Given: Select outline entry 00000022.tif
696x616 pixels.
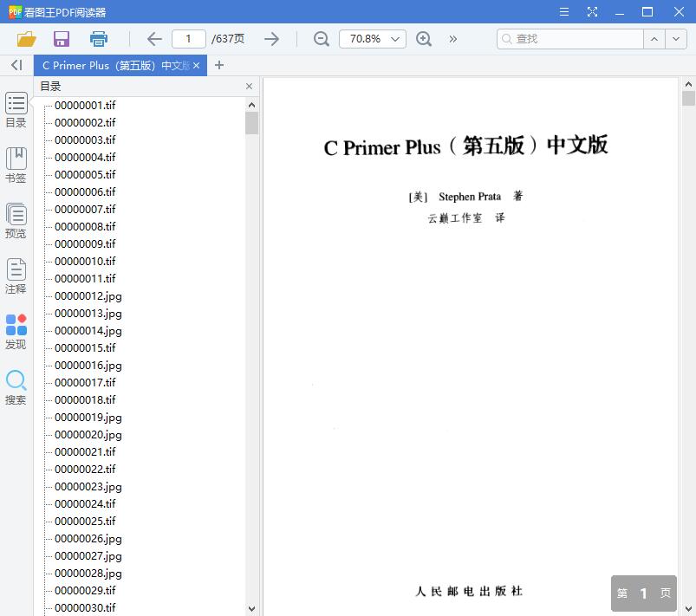Looking at the screenshot, I should point(85,469).
